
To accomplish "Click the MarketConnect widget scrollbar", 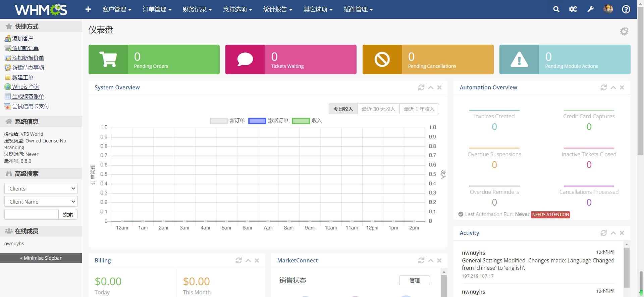I will [x=444, y=286].
